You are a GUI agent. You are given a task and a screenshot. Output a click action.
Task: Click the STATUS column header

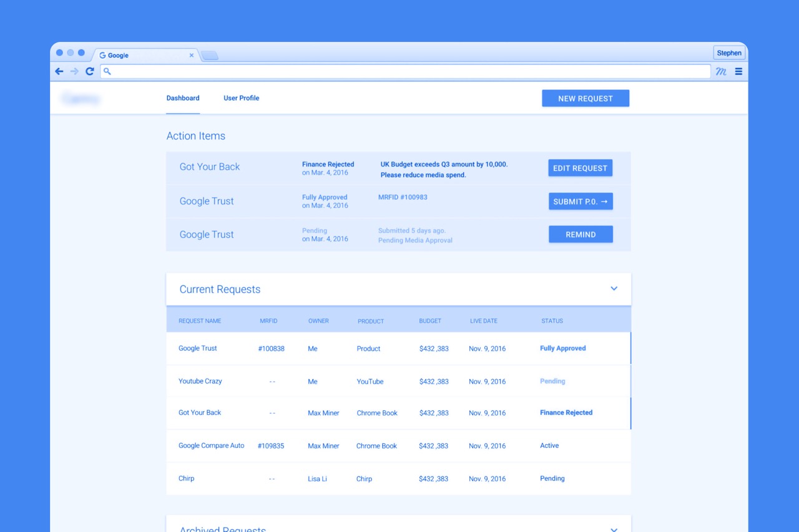tap(552, 321)
